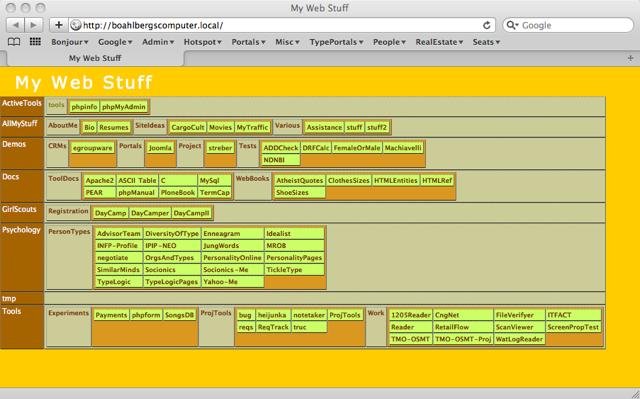Click the Google search magnifier icon
The width and height of the screenshot is (640, 399).
click(512, 25)
